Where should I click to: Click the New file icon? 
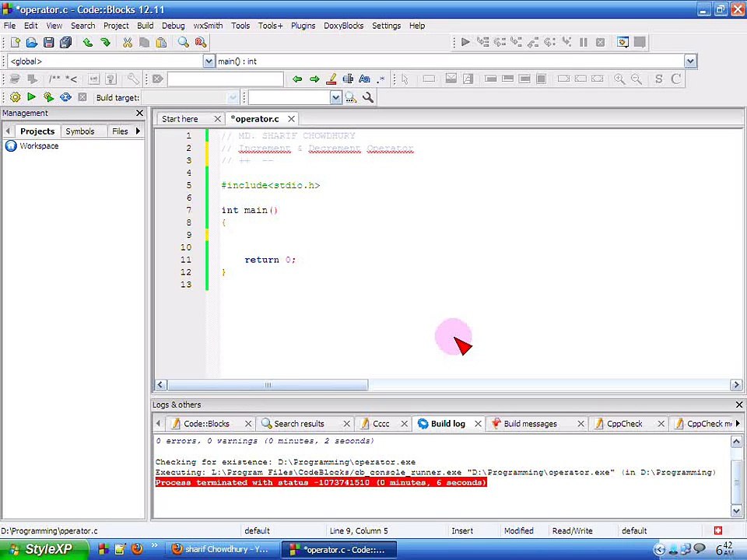16,42
